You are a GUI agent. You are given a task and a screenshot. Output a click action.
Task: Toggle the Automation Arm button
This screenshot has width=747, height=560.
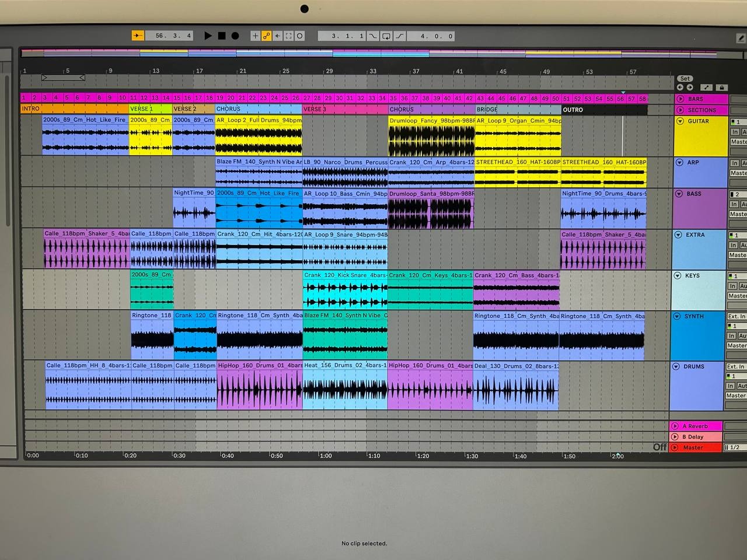[267, 36]
